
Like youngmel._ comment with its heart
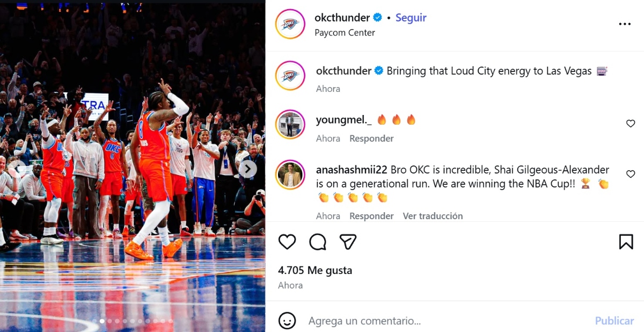click(x=631, y=124)
